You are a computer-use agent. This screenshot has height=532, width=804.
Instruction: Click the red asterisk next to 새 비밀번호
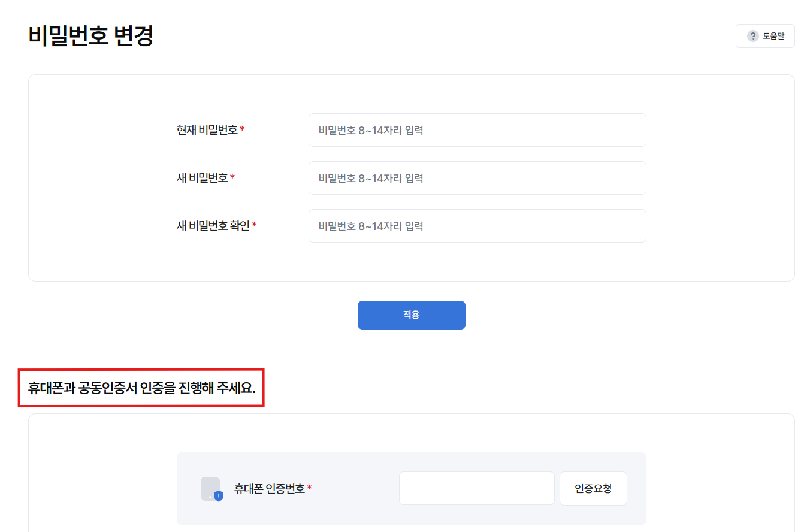pos(232,177)
